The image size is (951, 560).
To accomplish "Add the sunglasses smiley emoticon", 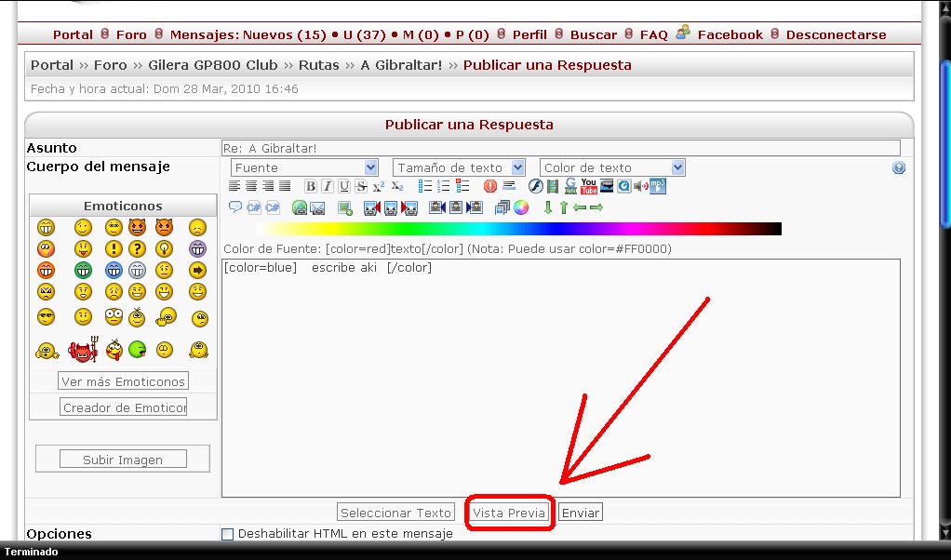I will pos(46,317).
